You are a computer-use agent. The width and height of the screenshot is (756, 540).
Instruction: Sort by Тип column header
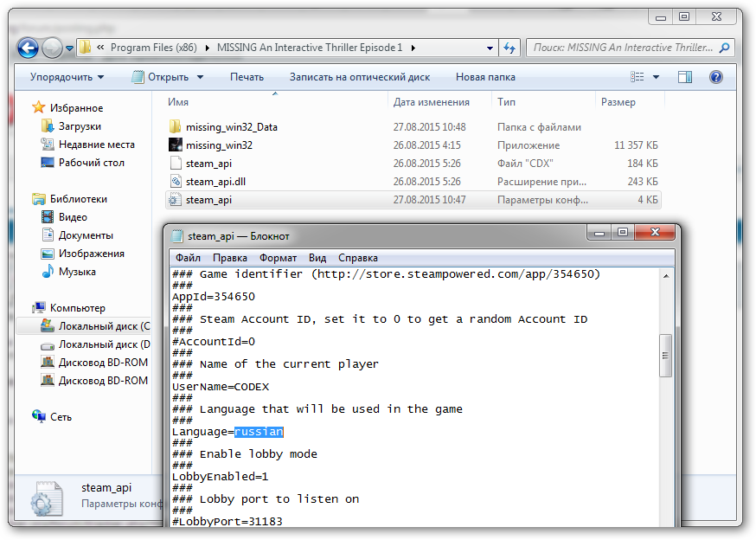click(506, 102)
